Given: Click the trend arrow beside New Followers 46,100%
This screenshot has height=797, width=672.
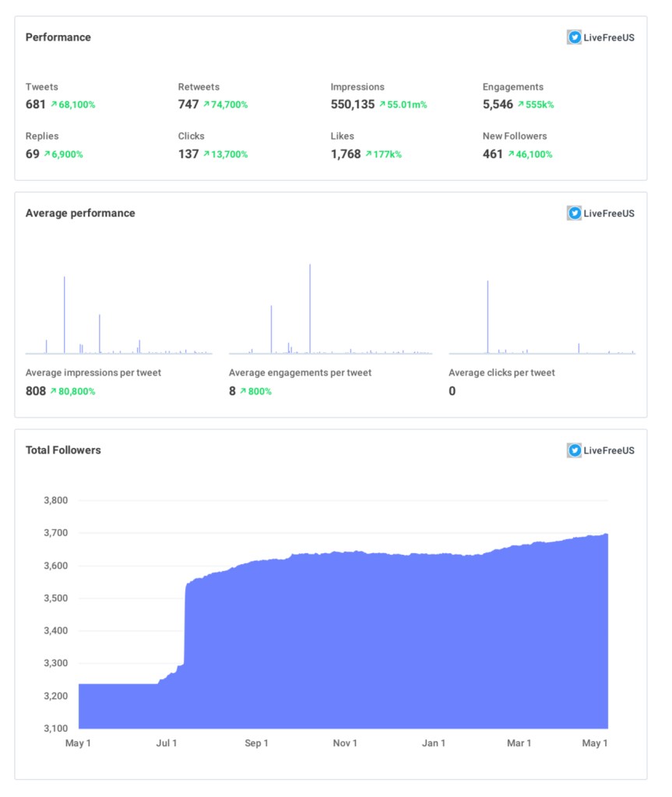Looking at the screenshot, I should tap(511, 154).
